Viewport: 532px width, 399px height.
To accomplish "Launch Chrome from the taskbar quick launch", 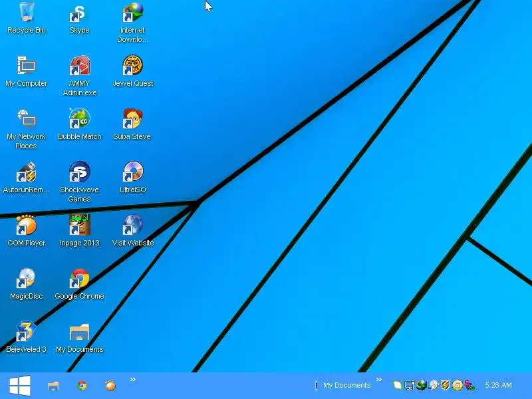I will pyautogui.click(x=82, y=386).
